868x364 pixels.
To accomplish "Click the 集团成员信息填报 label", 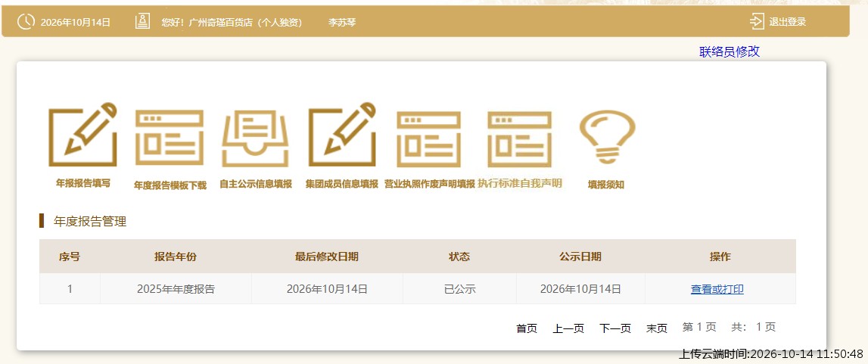I will click(342, 184).
